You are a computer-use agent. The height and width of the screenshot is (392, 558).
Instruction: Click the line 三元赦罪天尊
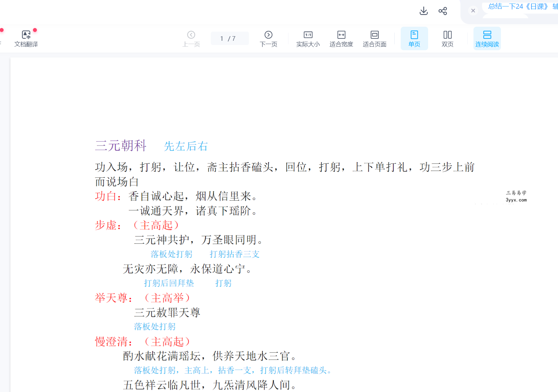coord(167,313)
